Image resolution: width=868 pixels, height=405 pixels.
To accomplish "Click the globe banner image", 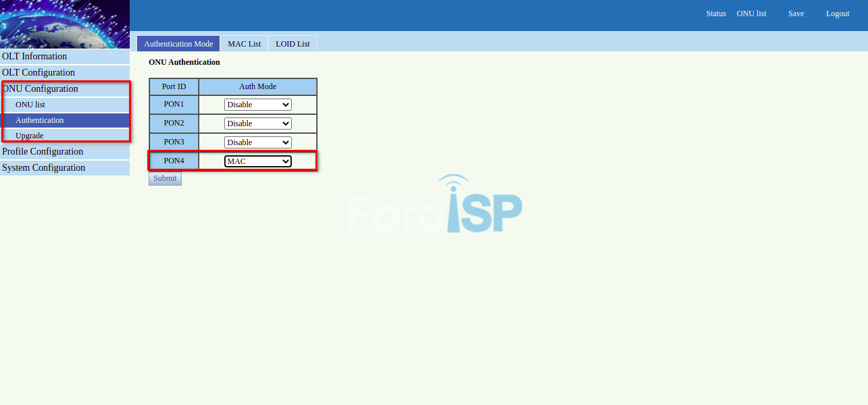I will click(65, 24).
